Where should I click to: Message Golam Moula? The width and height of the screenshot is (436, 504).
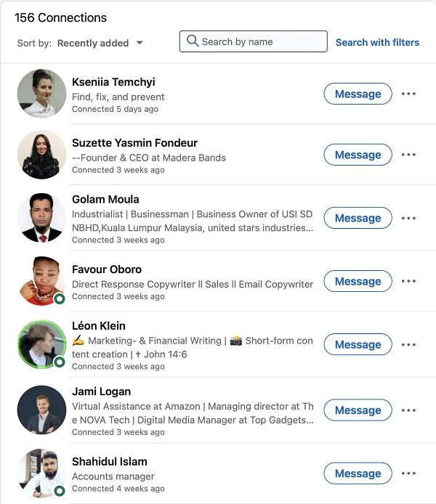coord(358,218)
